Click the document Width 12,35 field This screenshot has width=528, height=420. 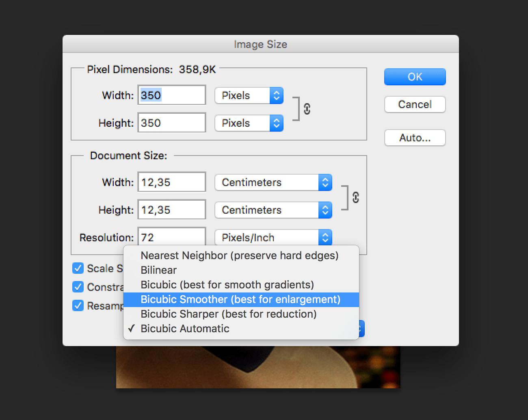coord(172,182)
